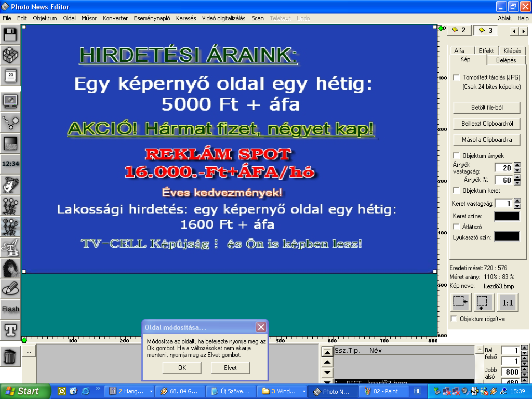The image size is (532, 399).
Task: Expand taskbar group '3 Wind...' dropdown arrow
Action: click(304, 391)
